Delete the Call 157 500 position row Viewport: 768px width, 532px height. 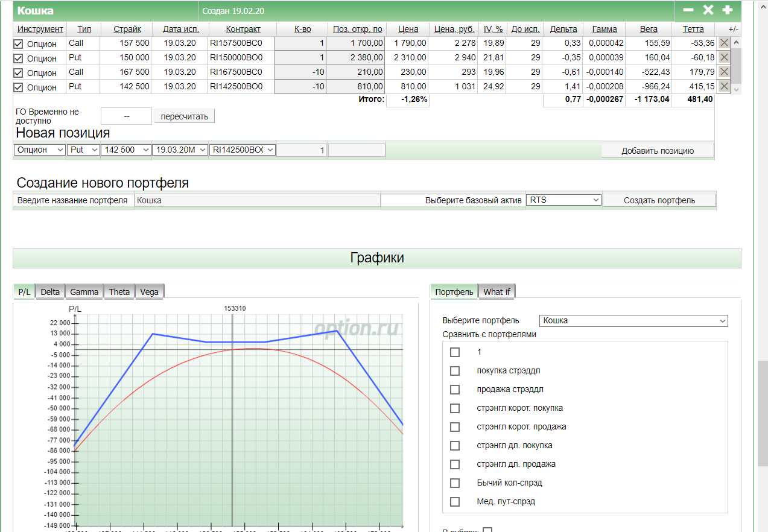pyautogui.click(x=725, y=43)
